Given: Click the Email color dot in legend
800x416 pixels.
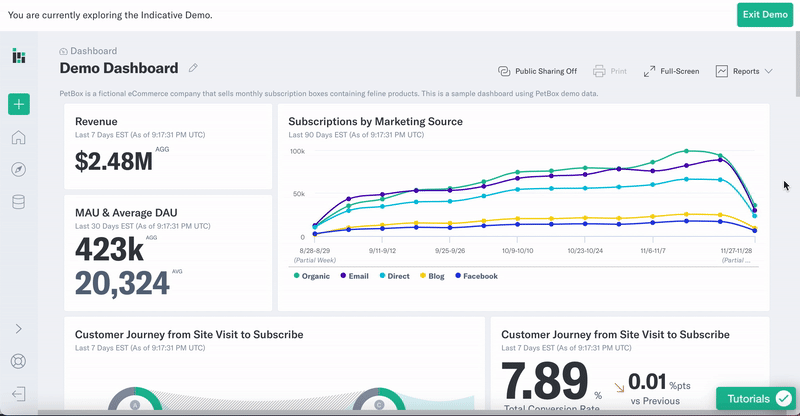Looking at the screenshot, I should 343,276.
